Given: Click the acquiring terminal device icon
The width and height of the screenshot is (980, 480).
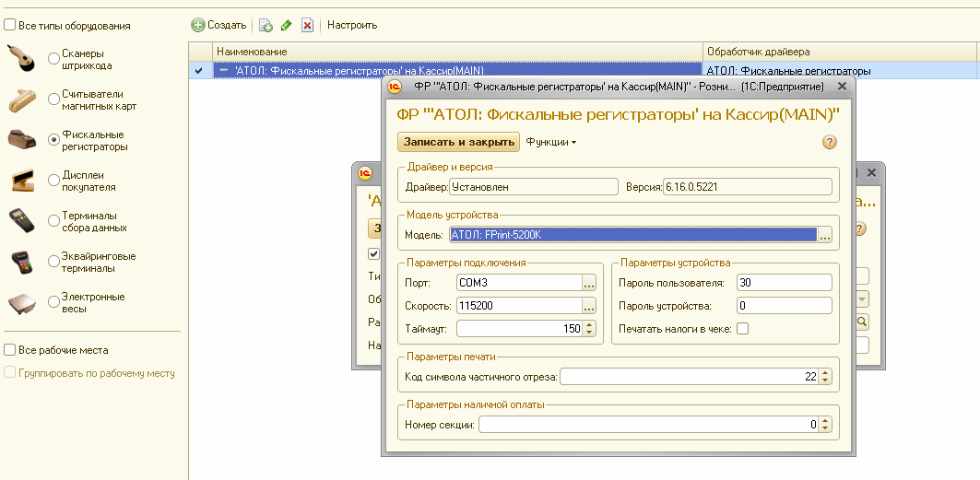Looking at the screenshot, I should (x=22, y=263).
